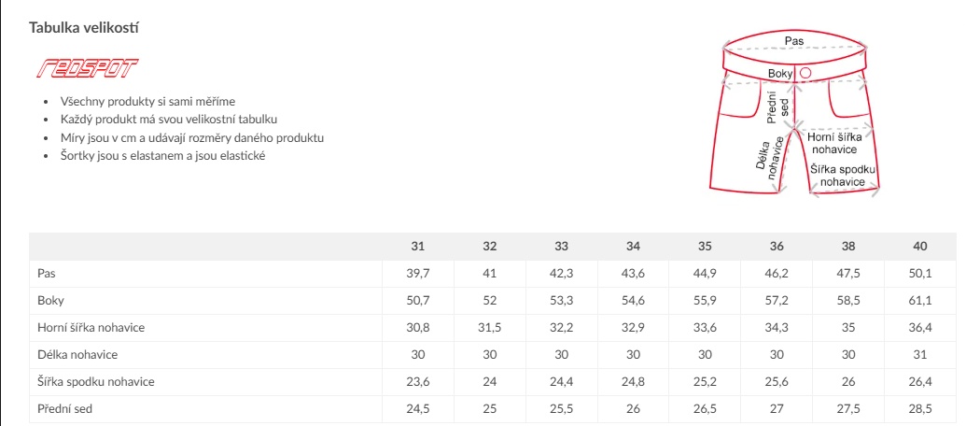Screen dimensions: 980x426
Task: Click the Pas row label
Action: point(47,274)
